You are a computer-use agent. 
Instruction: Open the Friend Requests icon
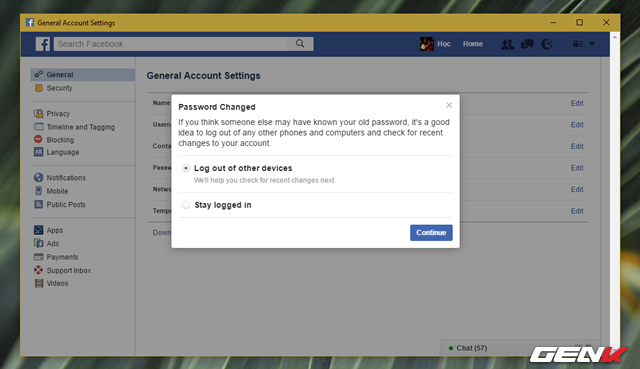coord(507,44)
